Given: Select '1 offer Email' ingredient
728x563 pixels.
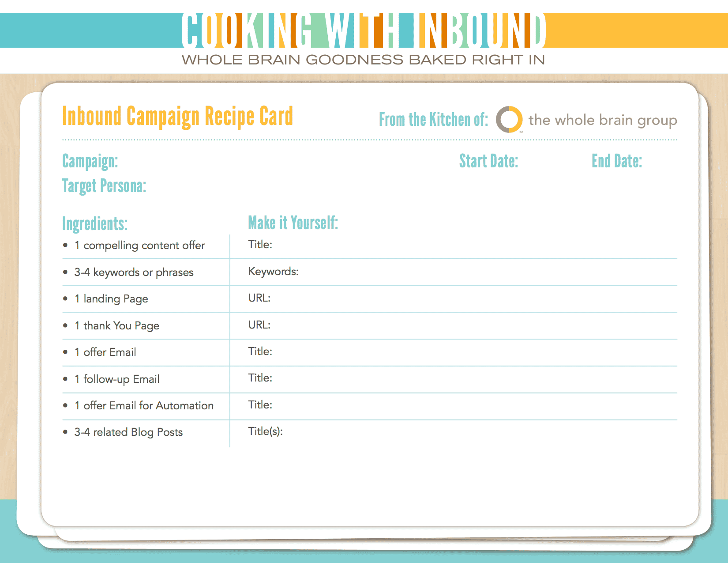Looking at the screenshot, I should pyautogui.click(x=105, y=352).
